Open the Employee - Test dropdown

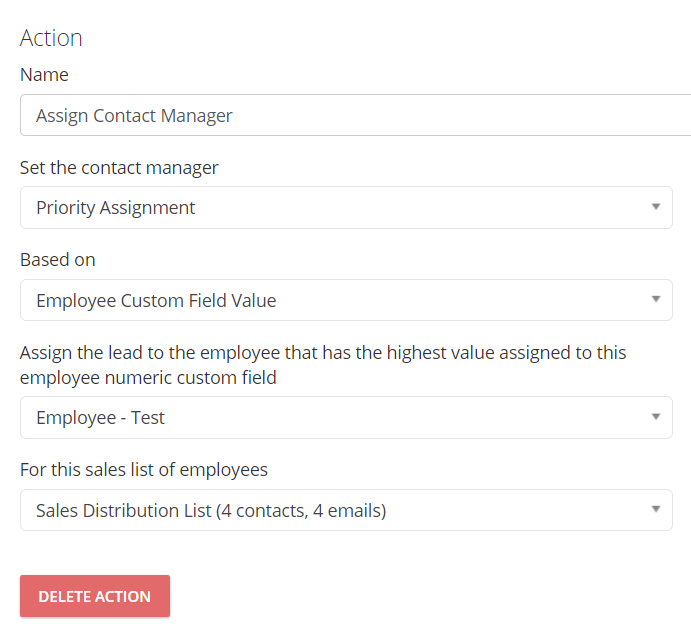[346, 417]
